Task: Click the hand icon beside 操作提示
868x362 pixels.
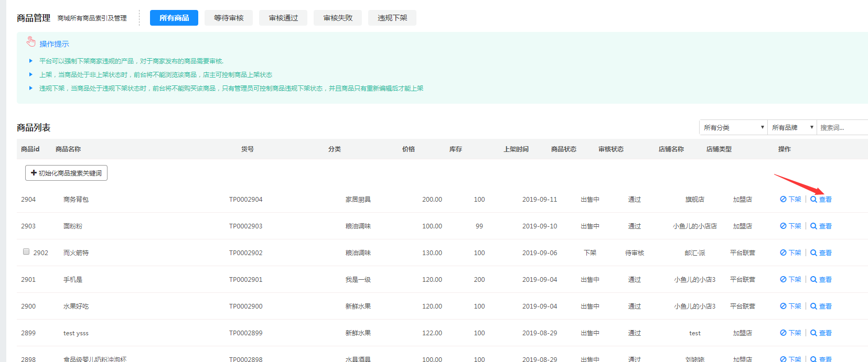Action: (x=31, y=42)
